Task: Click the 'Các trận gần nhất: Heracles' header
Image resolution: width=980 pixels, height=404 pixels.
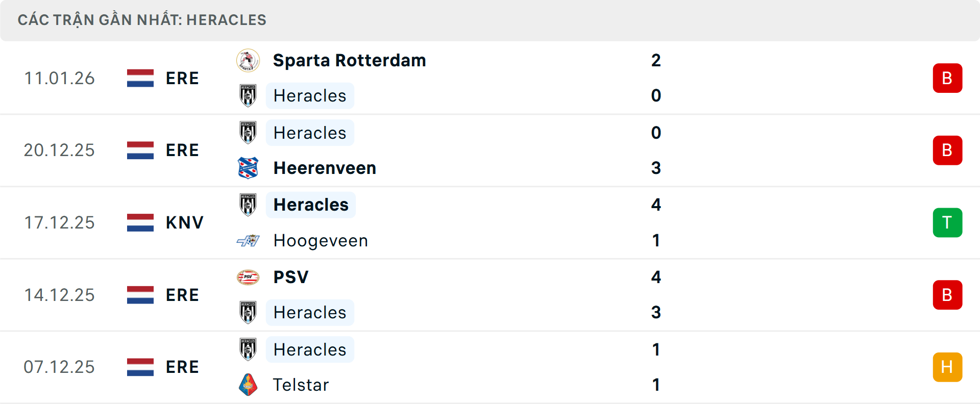Action: tap(142, 20)
